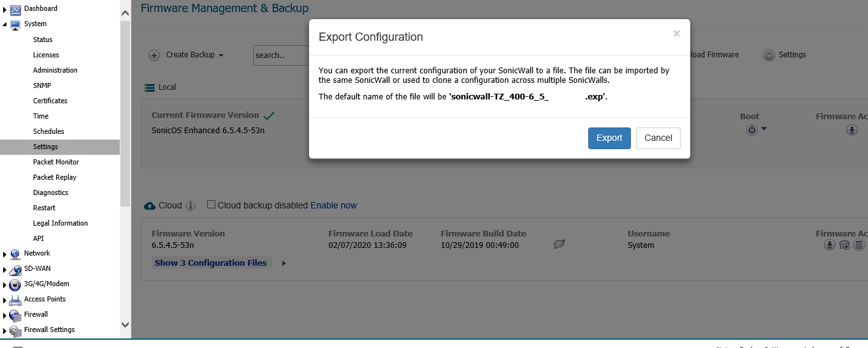Collapse the System tree section
This screenshot has width=868, height=348.
point(5,24)
